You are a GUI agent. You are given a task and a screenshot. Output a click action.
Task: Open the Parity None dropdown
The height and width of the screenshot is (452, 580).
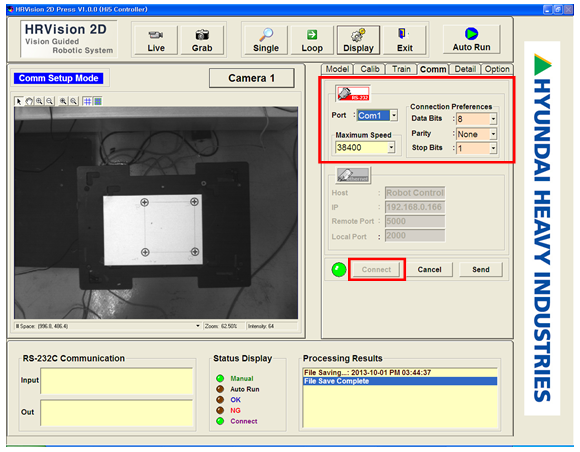point(493,134)
